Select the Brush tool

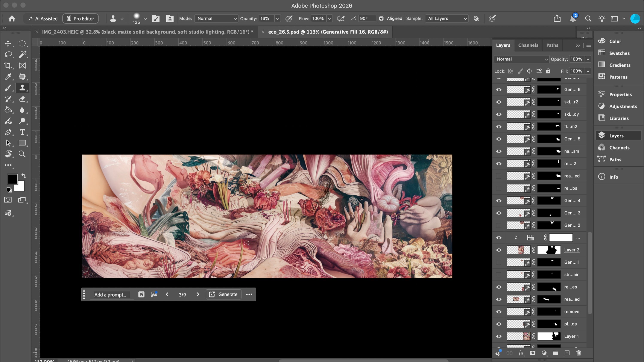point(8,88)
